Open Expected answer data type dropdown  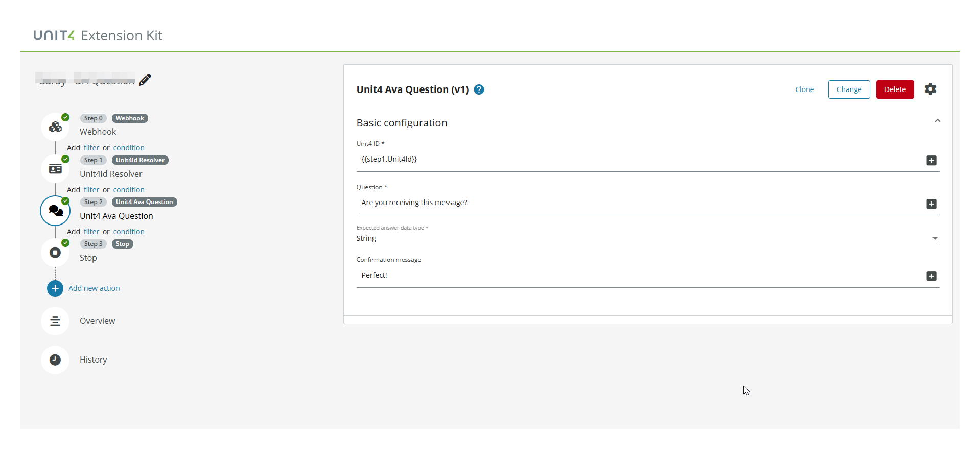point(647,238)
